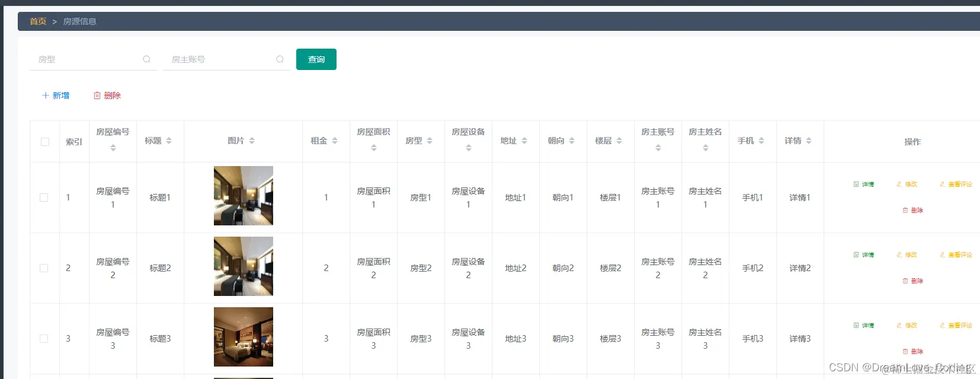Open 详情 for row 标题2

tap(864, 255)
